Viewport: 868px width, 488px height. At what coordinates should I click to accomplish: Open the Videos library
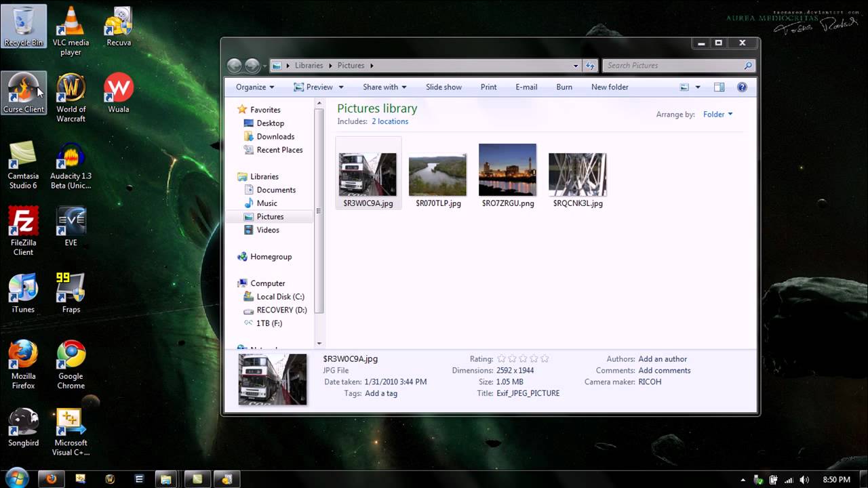coord(261,230)
